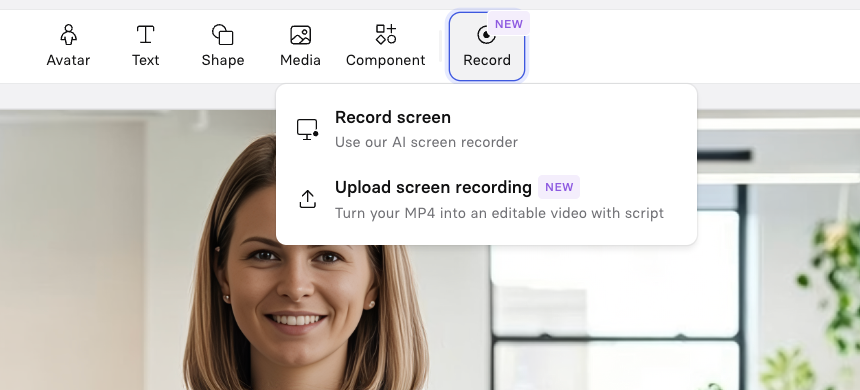
Task: Add a Component from toolbar
Action: tap(386, 46)
